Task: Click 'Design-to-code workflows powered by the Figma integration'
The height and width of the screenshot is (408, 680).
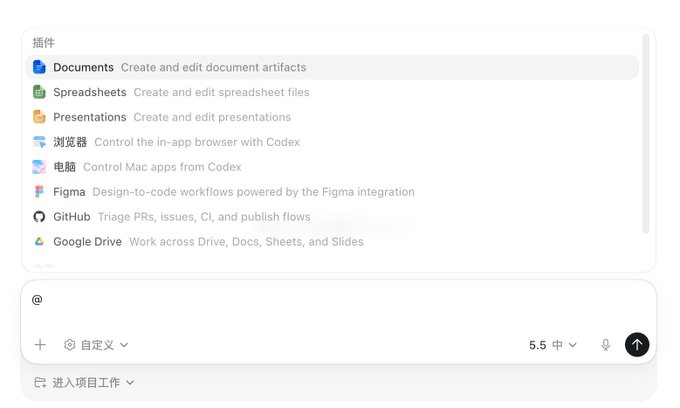Action: 253,192
